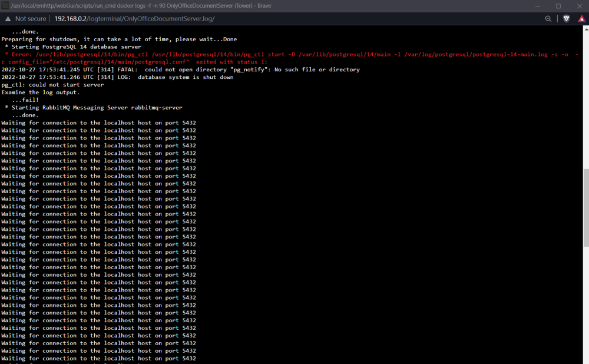Maximize the Brave window
589x364 pixels.
click(558, 6)
